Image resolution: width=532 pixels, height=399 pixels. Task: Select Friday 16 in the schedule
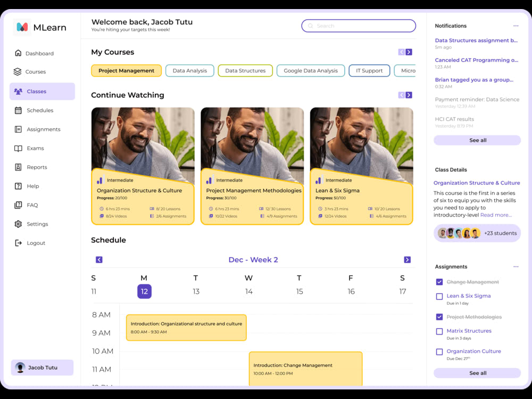click(x=351, y=292)
